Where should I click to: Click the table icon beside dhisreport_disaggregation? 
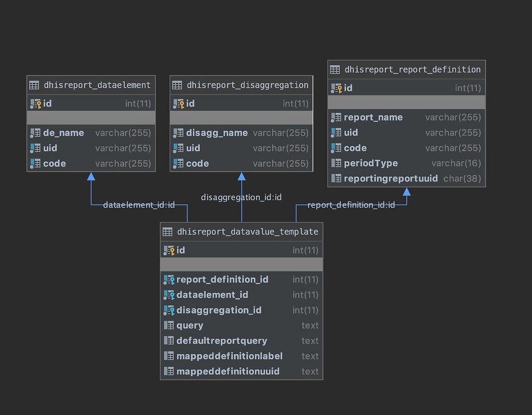click(x=177, y=85)
